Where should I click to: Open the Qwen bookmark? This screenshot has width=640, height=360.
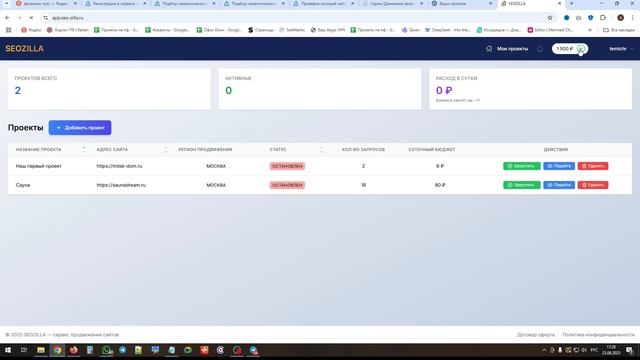[411, 30]
